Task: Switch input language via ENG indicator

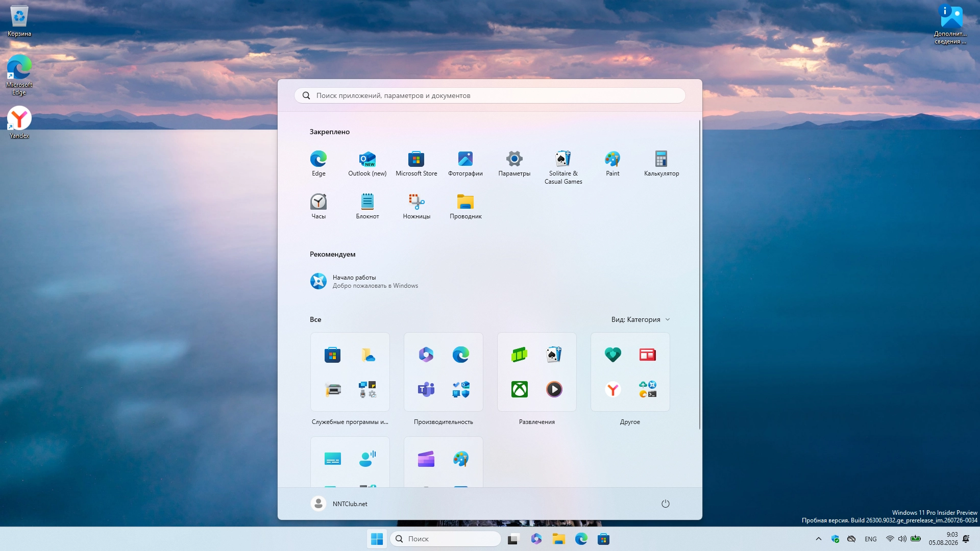Action: click(x=871, y=539)
